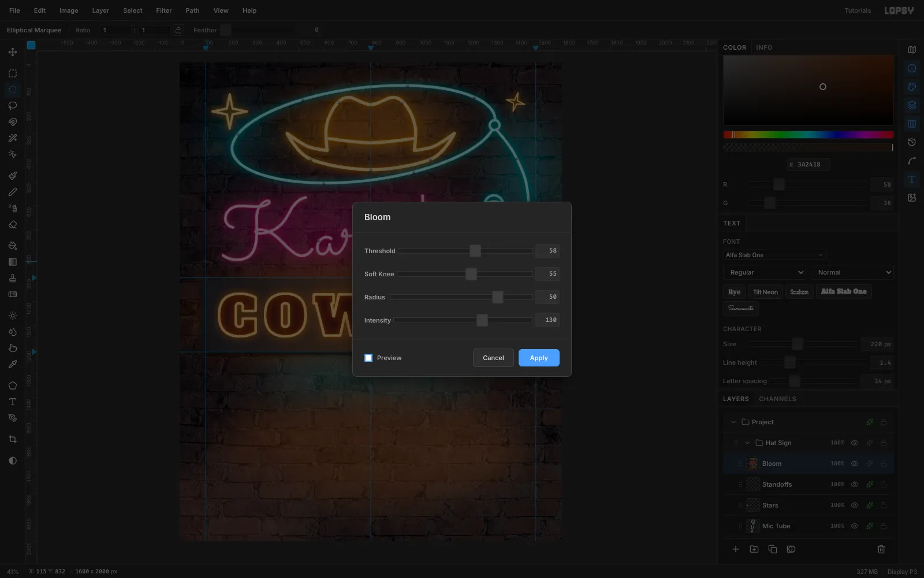Select the Eyedropper tool
The width and height of the screenshot is (924, 578).
pyautogui.click(x=13, y=364)
